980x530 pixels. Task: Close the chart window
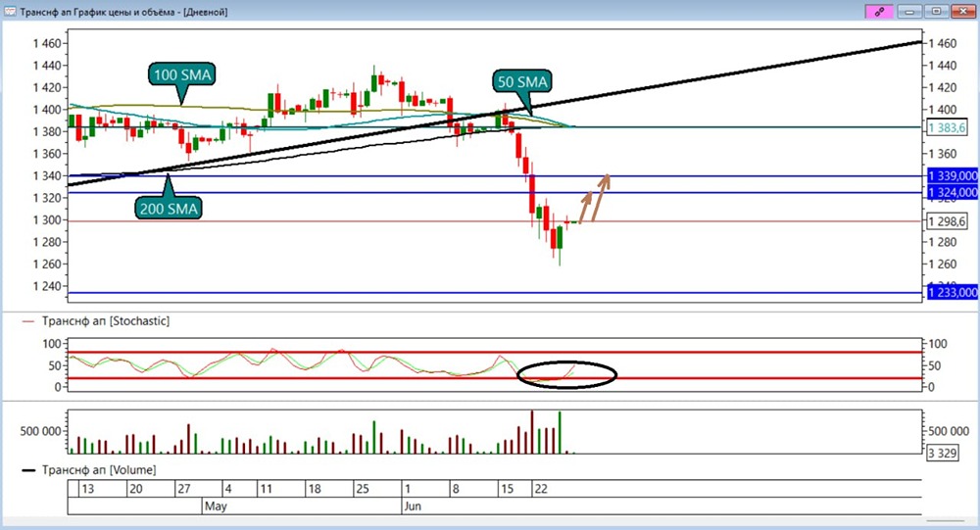963,11
